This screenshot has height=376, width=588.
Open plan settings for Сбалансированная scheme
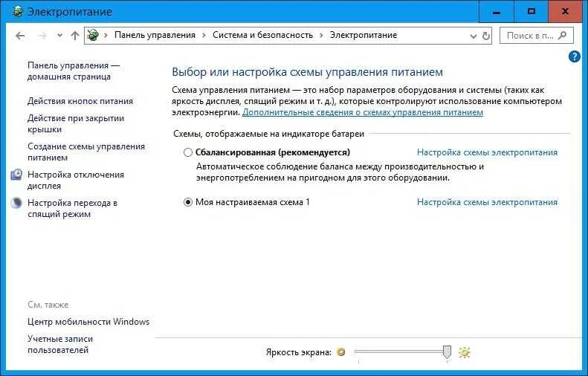coord(487,152)
